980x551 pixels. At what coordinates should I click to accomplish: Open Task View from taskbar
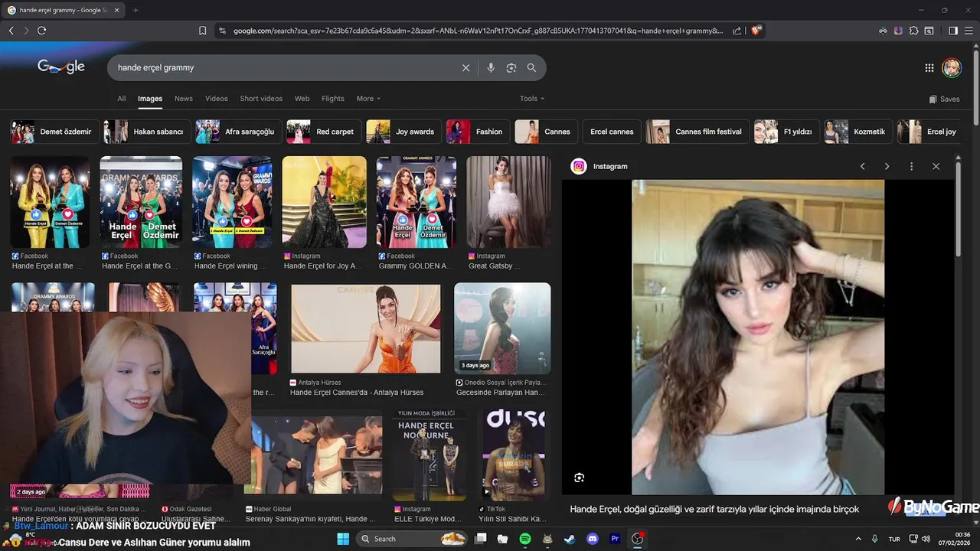pos(480,539)
